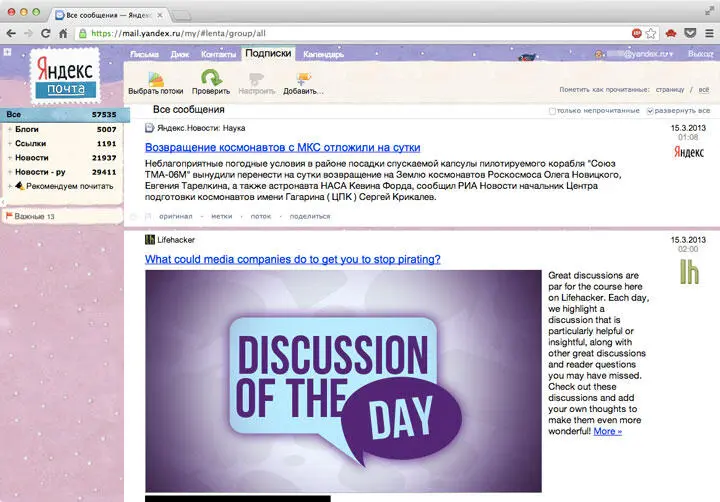Open the Pocket extension icon
This screenshot has width=720, height=502.
(690, 33)
